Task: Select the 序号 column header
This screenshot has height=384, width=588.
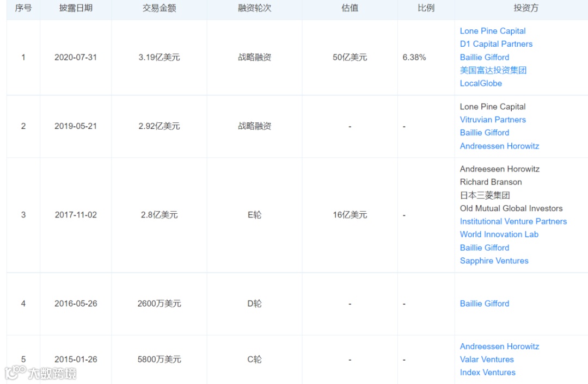Action: 23,8
